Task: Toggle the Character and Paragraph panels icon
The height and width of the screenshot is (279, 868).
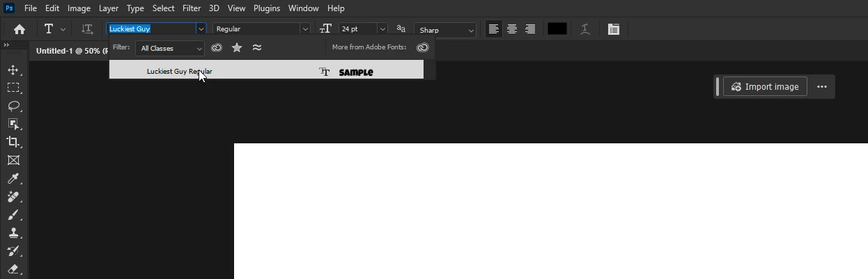Action: tap(614, 29)
